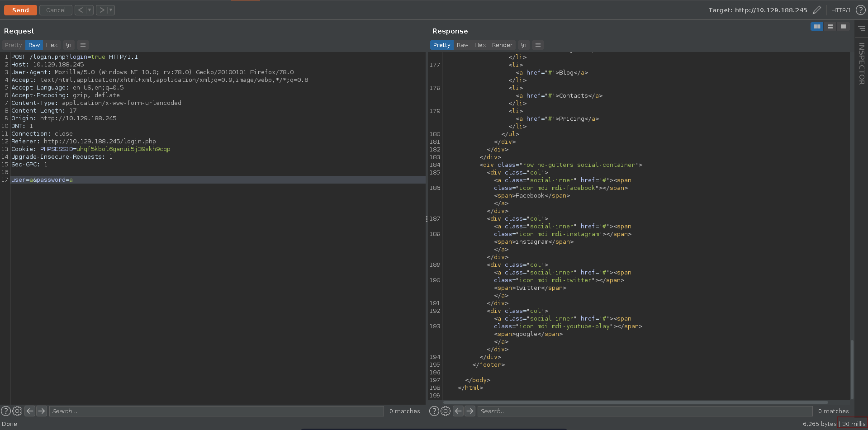
Task: Switch to top-bottom split layout view
Action: pyautogui.click(x=830, y=27)
